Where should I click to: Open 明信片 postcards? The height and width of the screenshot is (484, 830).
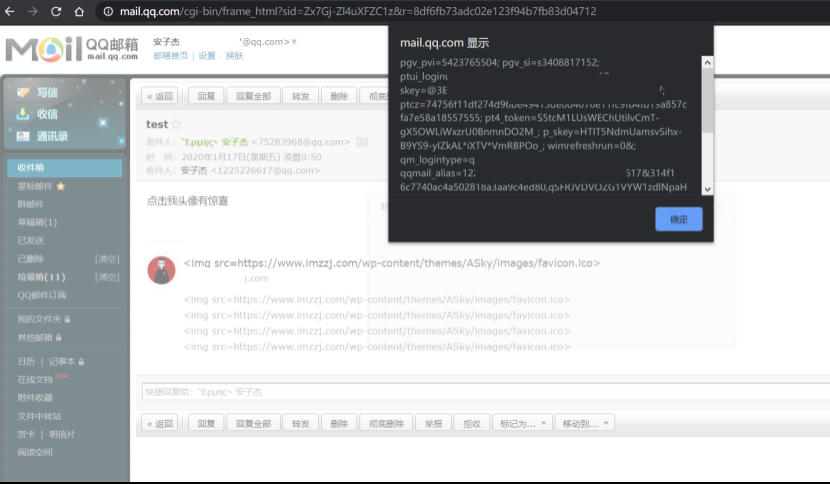[62, 434]
